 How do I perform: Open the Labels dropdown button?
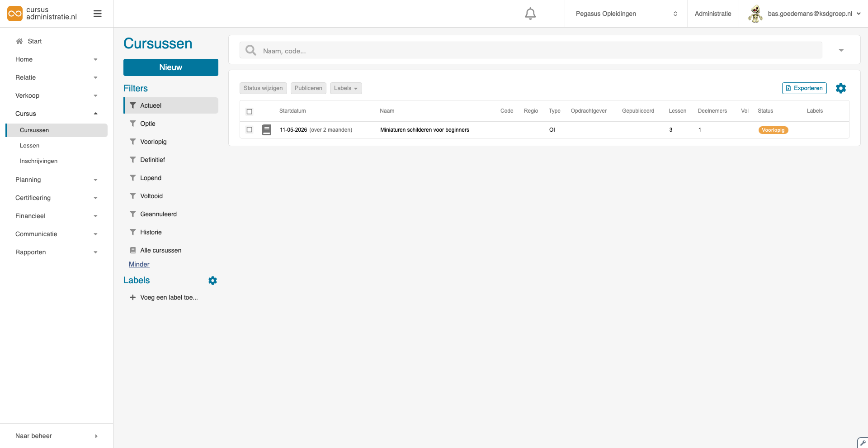pos(345,88)
